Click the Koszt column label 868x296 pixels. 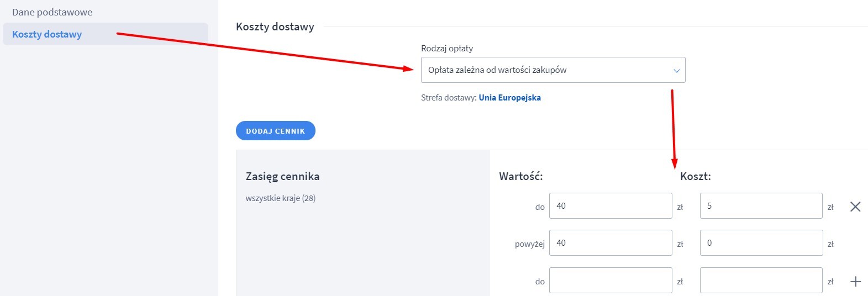click(x=696, y=177)
